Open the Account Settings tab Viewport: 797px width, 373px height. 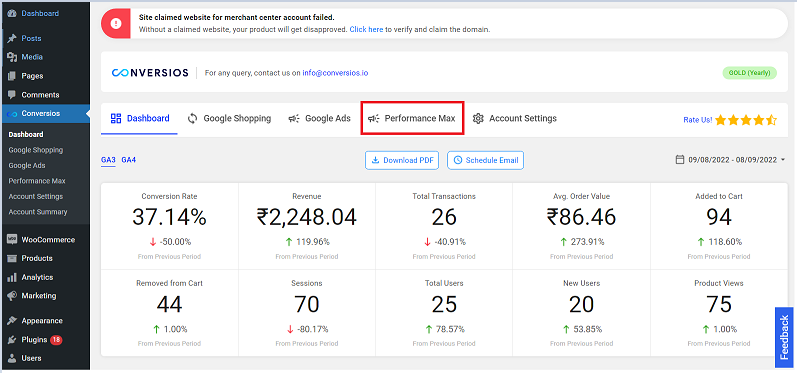514,118
